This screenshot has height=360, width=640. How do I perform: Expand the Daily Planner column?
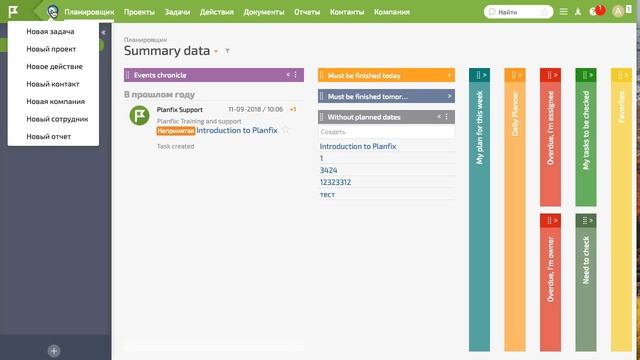[520, 75]
